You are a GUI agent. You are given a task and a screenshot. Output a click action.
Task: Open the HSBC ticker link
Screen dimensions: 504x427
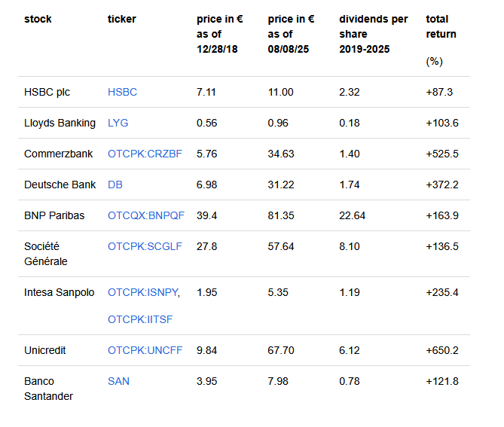point(122,92)
